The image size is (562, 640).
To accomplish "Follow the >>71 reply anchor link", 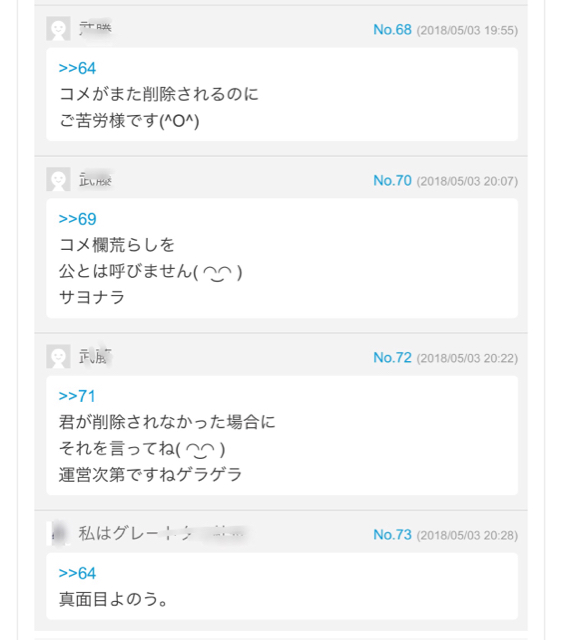I will coord(77,396).
